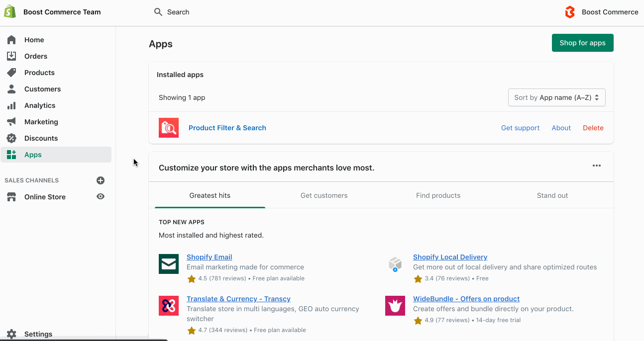The width and height of the screenshot is (644, 341).
Task: Click the Apps grid icon
Action: pos(11,155)
